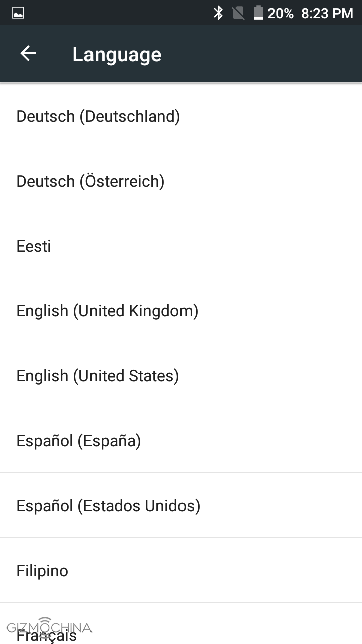Select Deutsch (Österreich) language
The width and height of the screenshot is (362, 644).
90,181
